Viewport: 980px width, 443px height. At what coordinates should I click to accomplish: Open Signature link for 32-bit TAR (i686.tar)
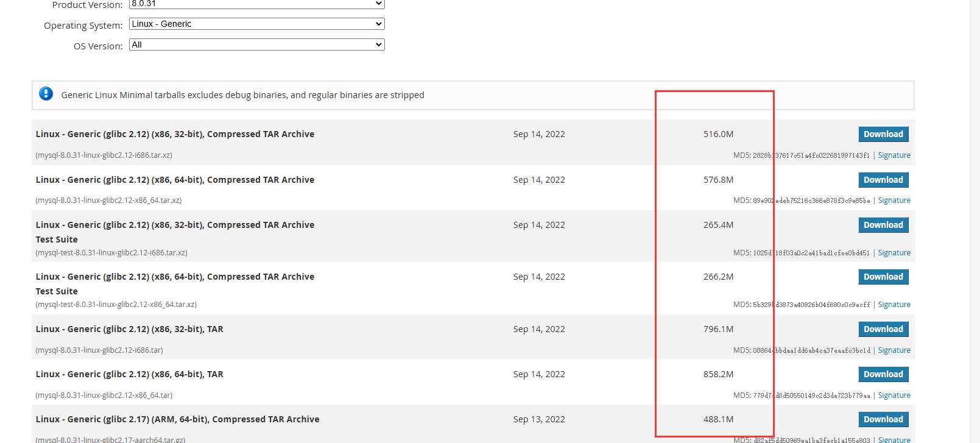pyautogui.click(x=894, y=350)
